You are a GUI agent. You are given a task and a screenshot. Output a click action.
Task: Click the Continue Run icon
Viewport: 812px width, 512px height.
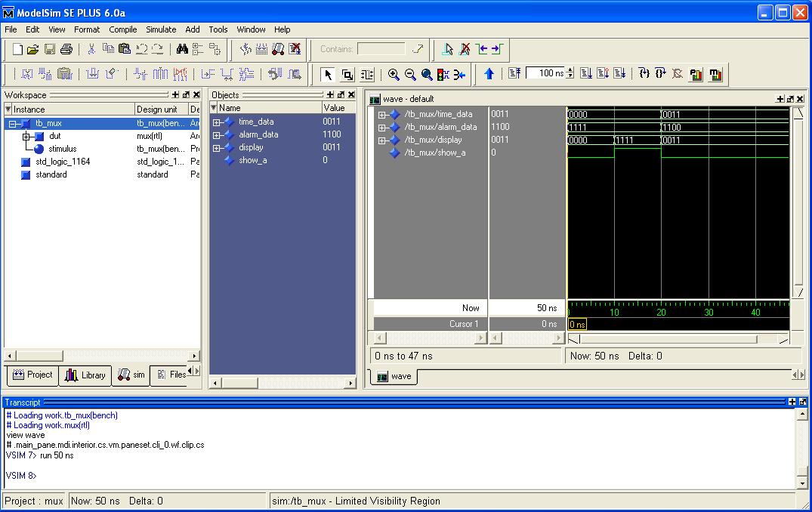pos(603,73)
